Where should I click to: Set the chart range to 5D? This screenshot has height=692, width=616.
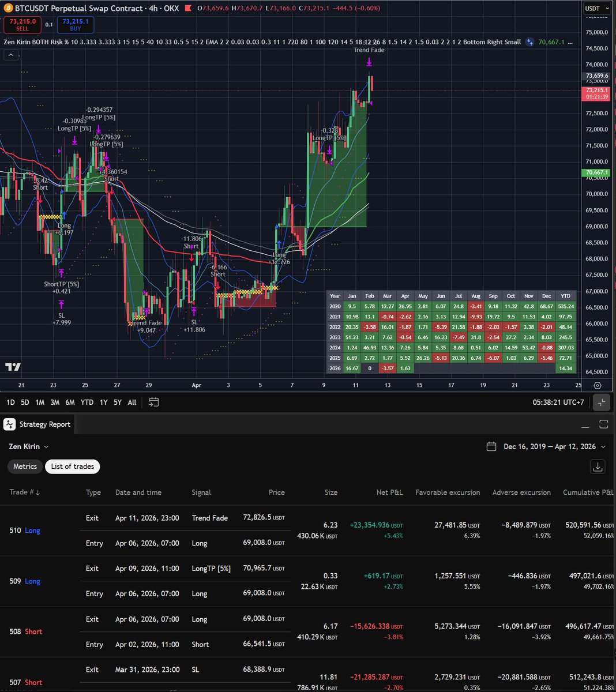click(x=25, y=403)
